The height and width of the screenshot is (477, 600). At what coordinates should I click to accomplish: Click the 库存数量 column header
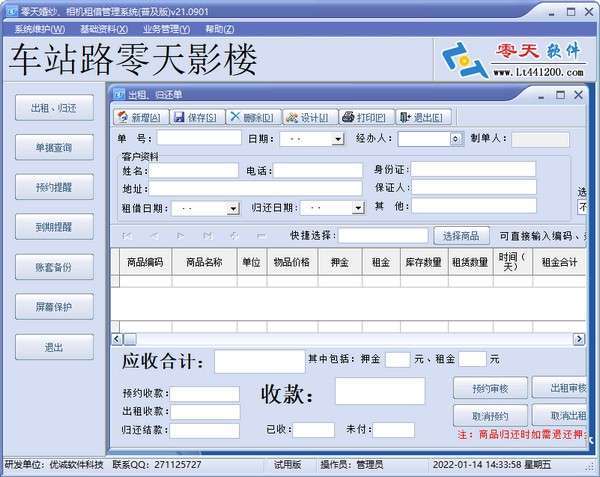pyautogui.click(x=424, y=262)
